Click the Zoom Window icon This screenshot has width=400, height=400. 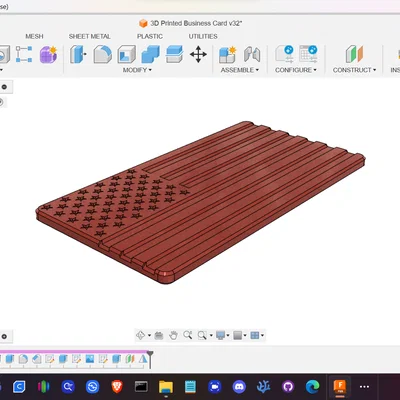coord(202,335)
